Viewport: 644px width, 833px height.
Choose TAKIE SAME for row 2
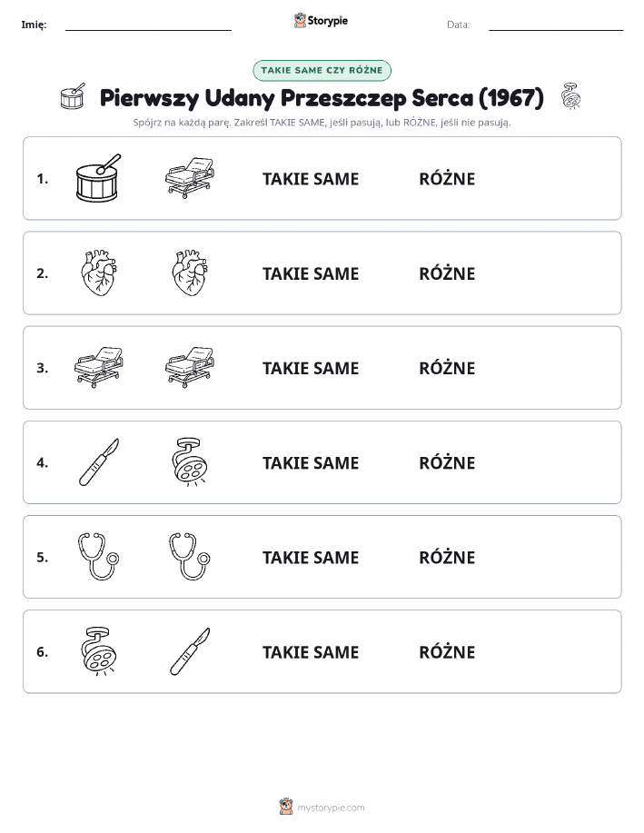pyautogui.click(x=311, y=273)
